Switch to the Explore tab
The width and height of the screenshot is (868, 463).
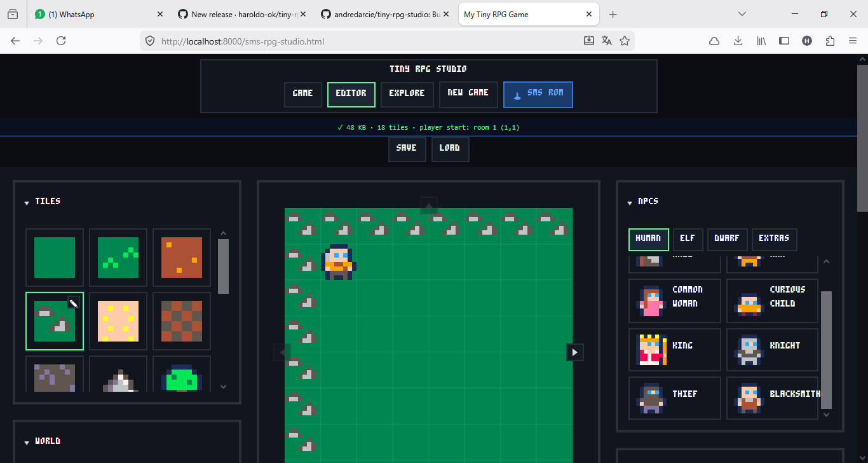pos(407,95)
